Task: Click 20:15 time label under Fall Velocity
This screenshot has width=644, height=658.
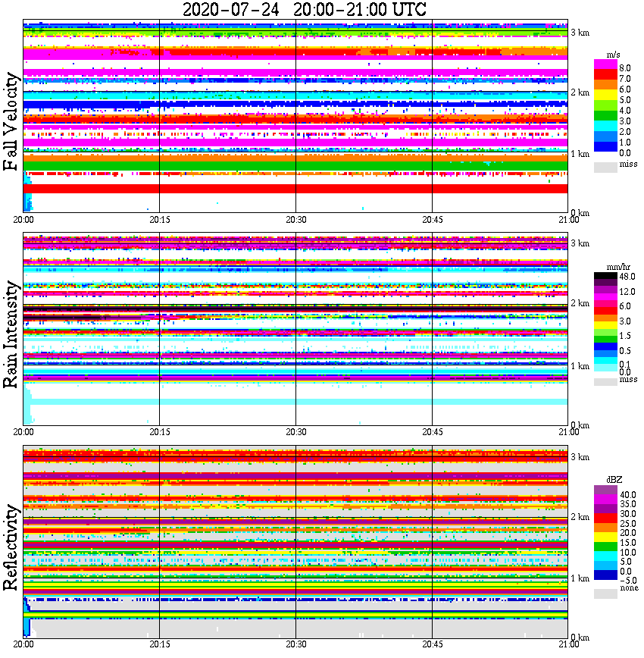Action: pos(160,220)
